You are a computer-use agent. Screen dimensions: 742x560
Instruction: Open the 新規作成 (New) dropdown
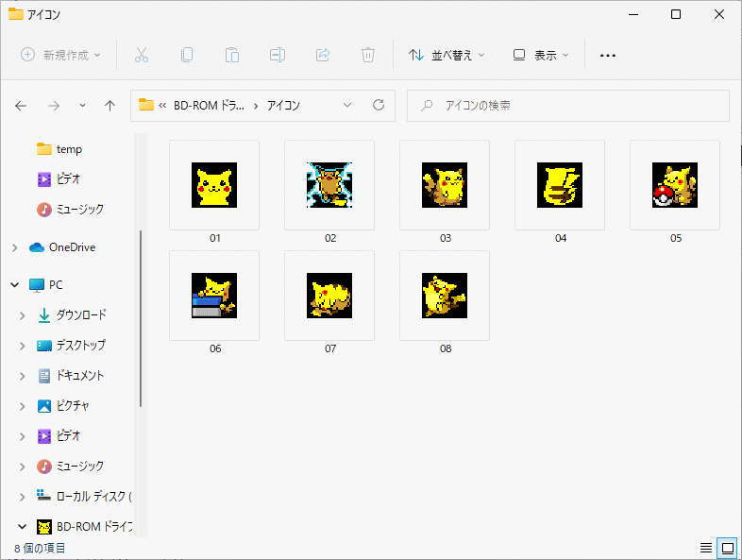click(x=60, y=55)
